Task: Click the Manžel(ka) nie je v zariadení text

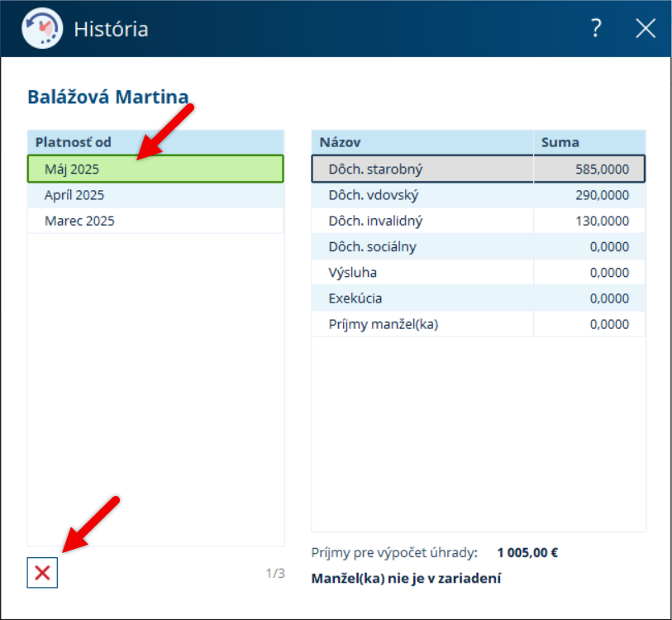Action: (406, 579)
